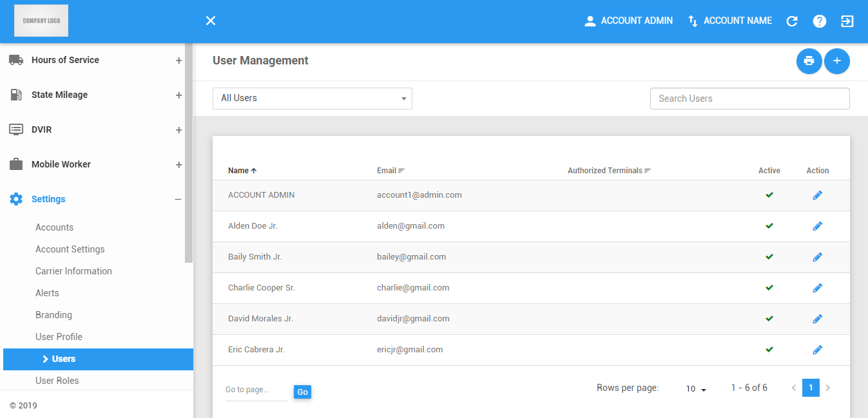The width and height of the screenshot is (868, 418).
Task: Focus the Search Users field
Action: click(x=750, y=99)
